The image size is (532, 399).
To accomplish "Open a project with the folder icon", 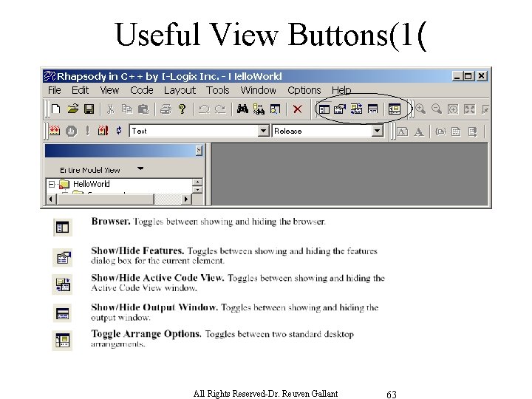I will 72,109.
